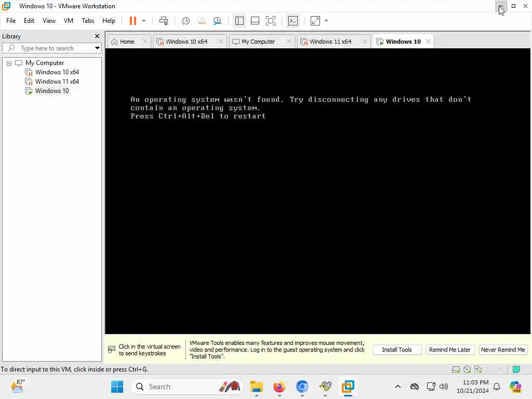The image size is (532, 399).
Task: Click inside the VM console screen
Action: click(317, 191)
